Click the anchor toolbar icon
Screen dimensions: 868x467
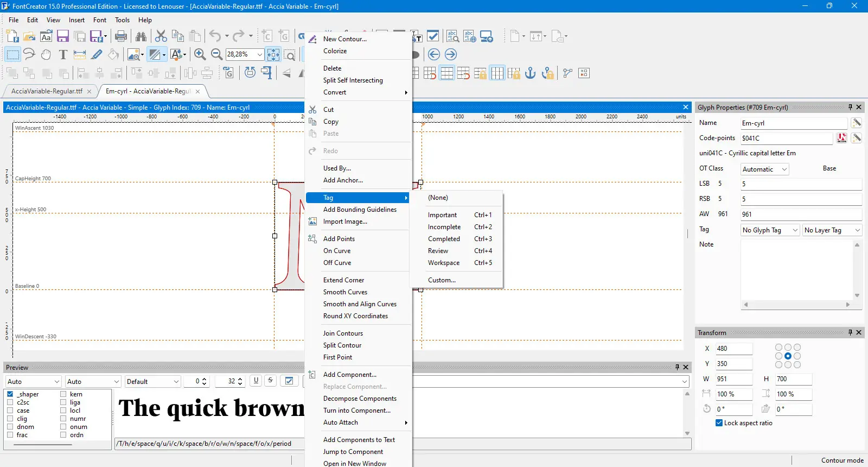click(x=531, y=73)
